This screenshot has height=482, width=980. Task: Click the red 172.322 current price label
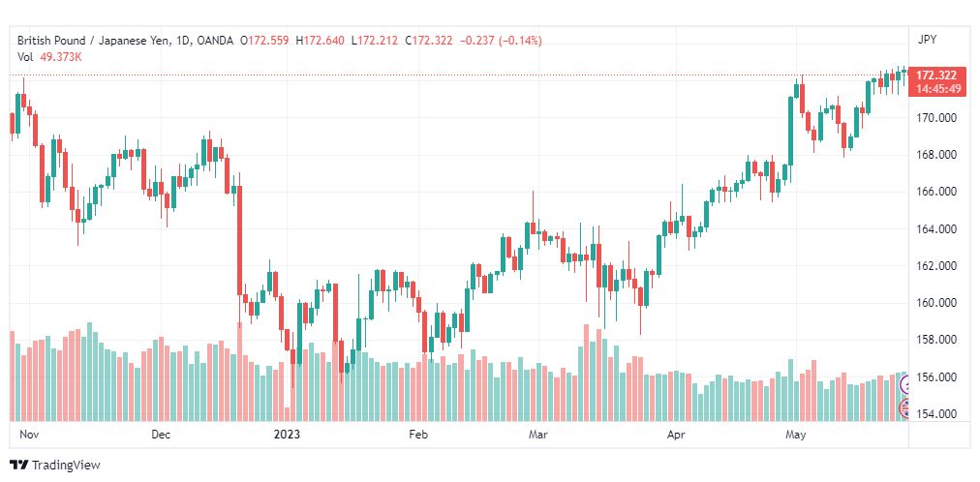935,75
